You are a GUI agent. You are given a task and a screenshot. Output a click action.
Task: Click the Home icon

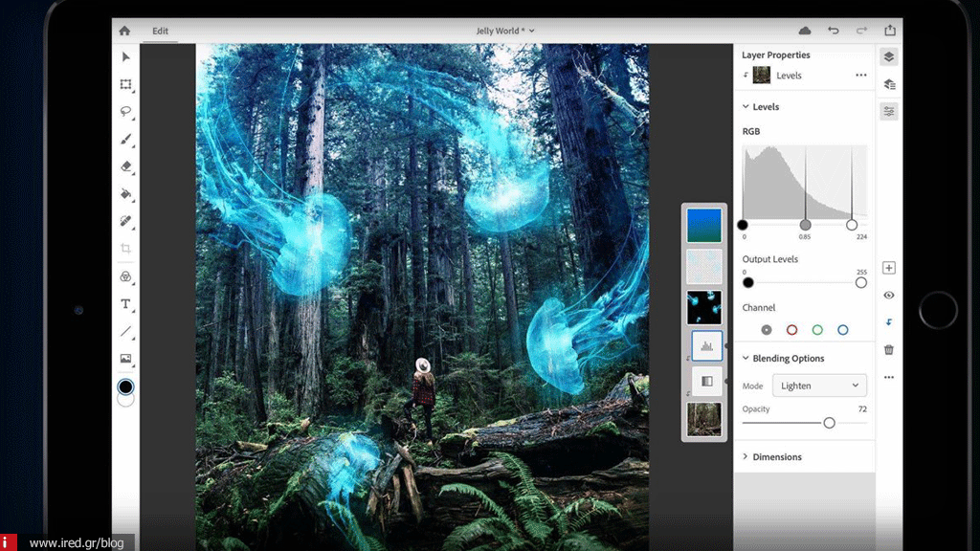[x=124, y=31]
